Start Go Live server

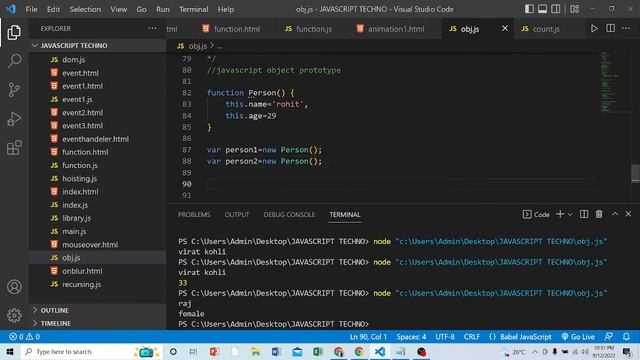(x=578, y=337)
